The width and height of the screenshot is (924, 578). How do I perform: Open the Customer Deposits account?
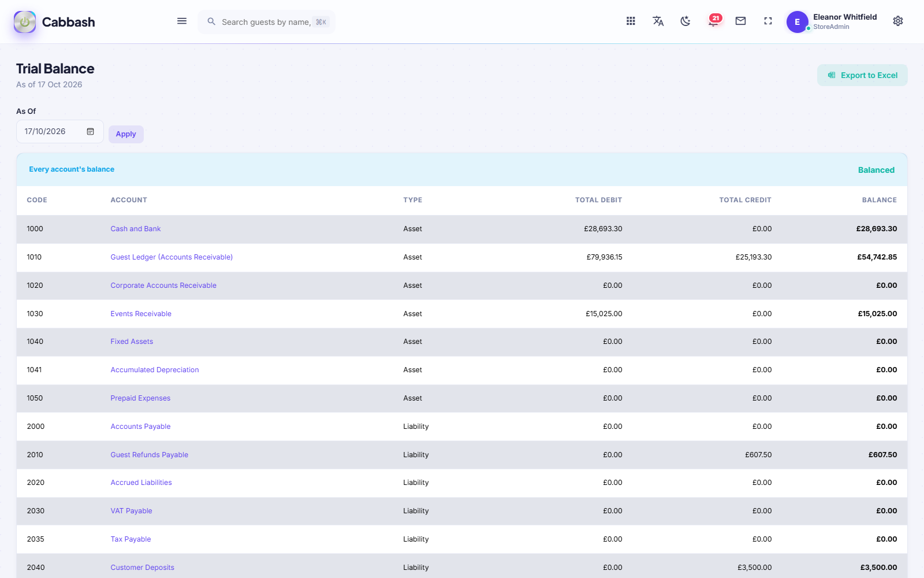click(142, 568)
